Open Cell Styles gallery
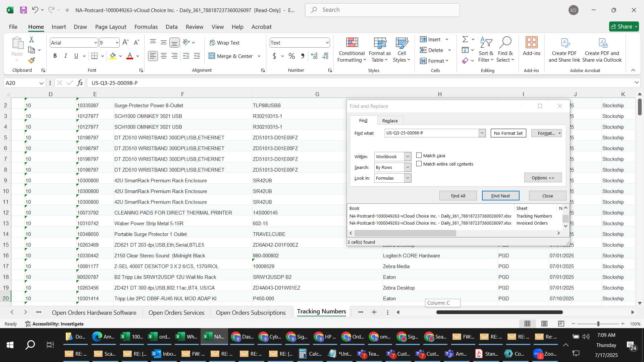Image resolution: width=644 pixels, height=362 pixels. [401, 50]
